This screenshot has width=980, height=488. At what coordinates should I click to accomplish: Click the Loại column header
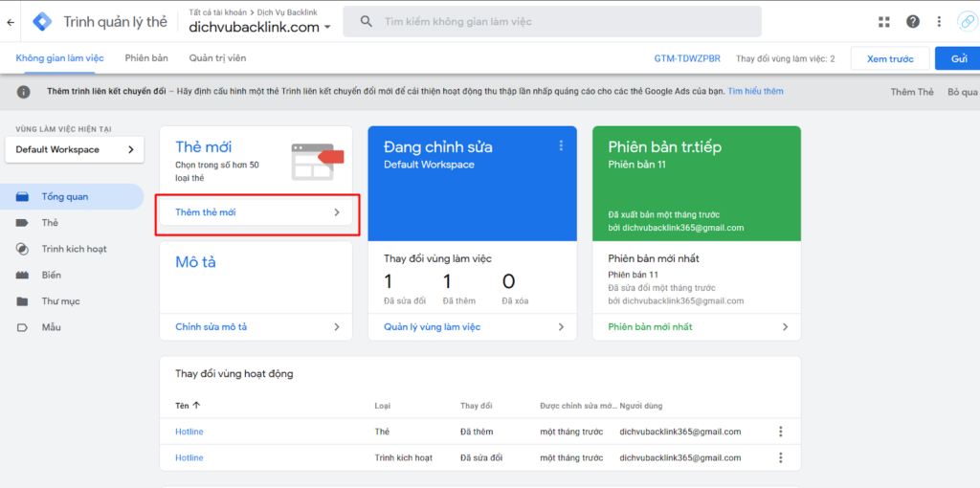[382, 406]
